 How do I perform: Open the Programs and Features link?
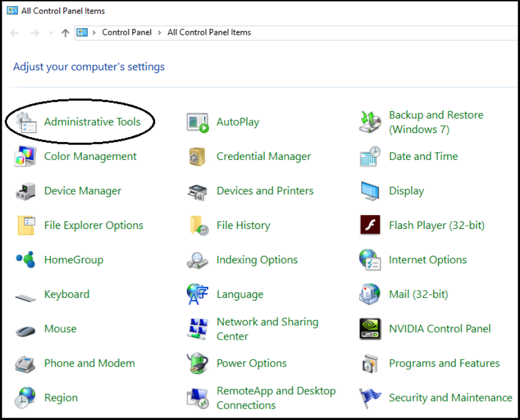coord(444,364)
